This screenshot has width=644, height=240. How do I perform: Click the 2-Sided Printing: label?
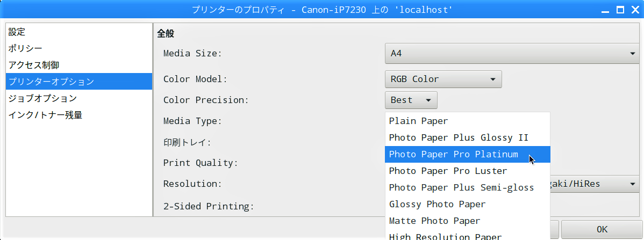[x=209, y=206]
